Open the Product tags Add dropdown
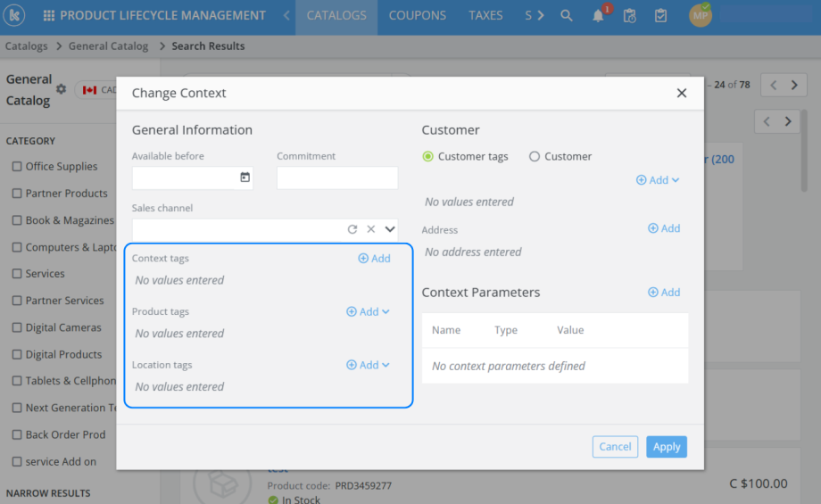This screenshot has height=504, width=821. [368, 312]
